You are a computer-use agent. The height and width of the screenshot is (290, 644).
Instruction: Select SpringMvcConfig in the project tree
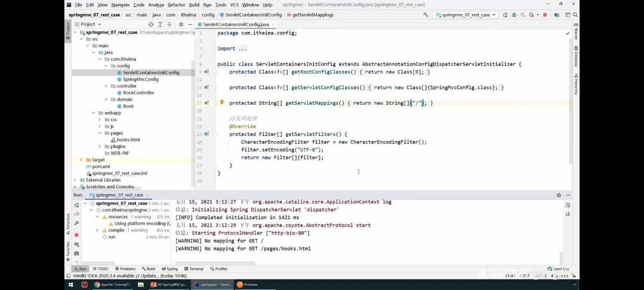[137, 79]
